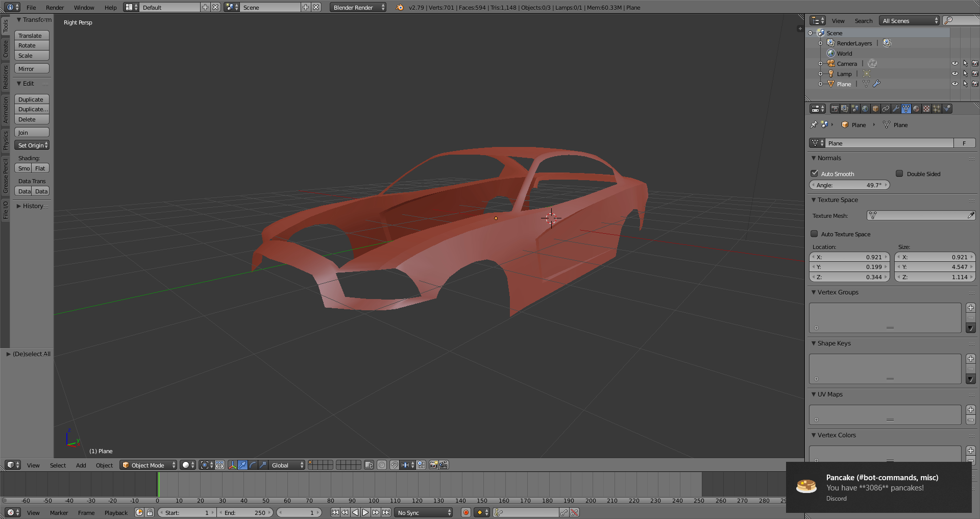Select the translate manipulator arrow icon
Screen dimensions: 980x519
[x=242, y=465]
